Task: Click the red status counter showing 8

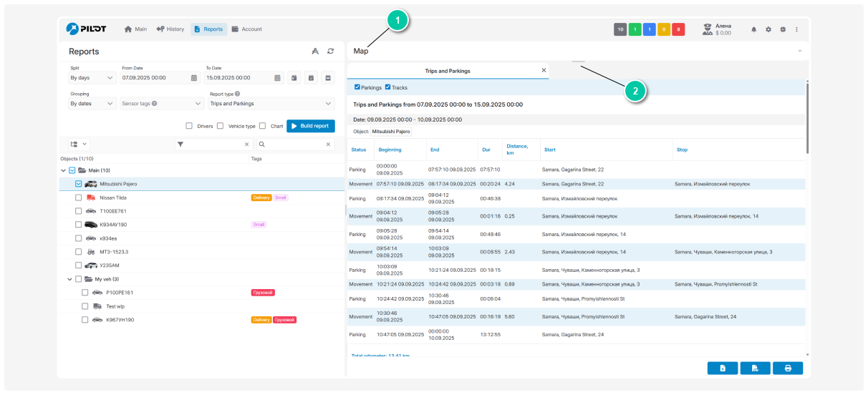Action: pos(678,29)
